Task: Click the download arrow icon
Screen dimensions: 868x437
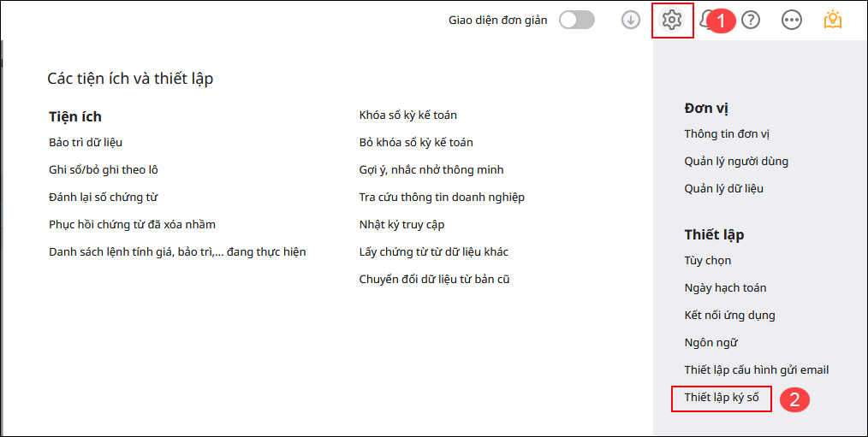Action: pyautogui.click(x=631, y=21)
